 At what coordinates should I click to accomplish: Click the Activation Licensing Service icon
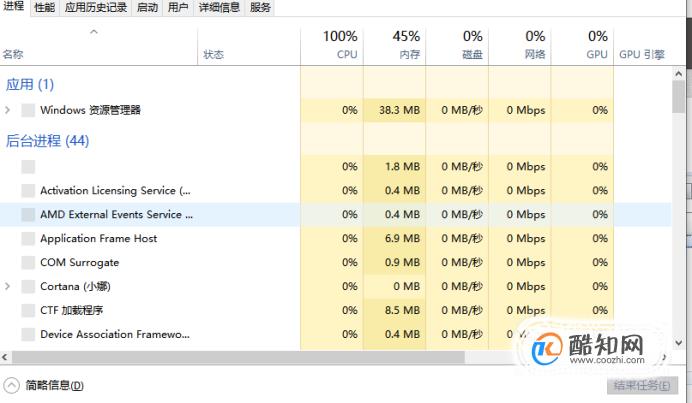pyautogui.click(x=28, y=190)
